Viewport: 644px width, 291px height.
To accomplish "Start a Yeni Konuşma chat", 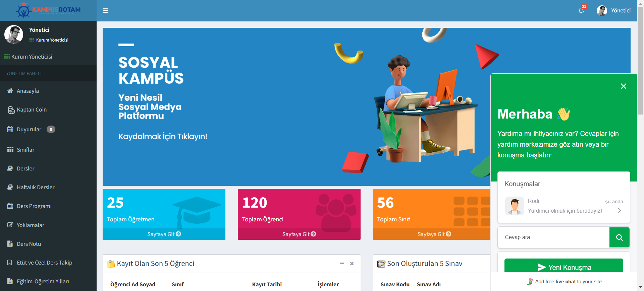I will click(563, 267).
